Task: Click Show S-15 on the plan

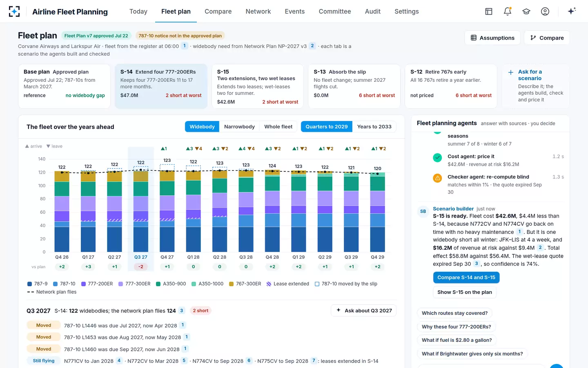Action: [x=465, y=292]
